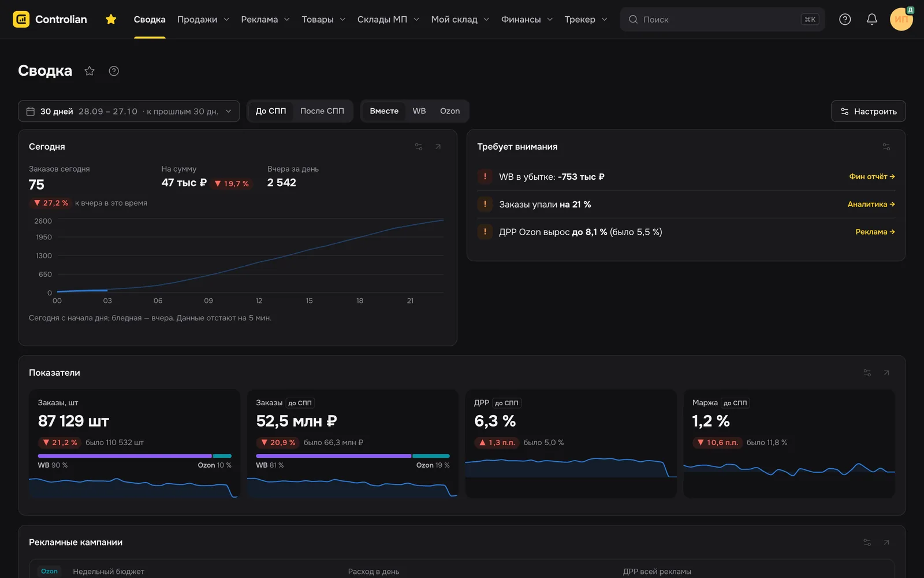This screenshot has height=578, width=924.
Task: Switch marketplace filter to WB
Action: click(x=419, y=111)
